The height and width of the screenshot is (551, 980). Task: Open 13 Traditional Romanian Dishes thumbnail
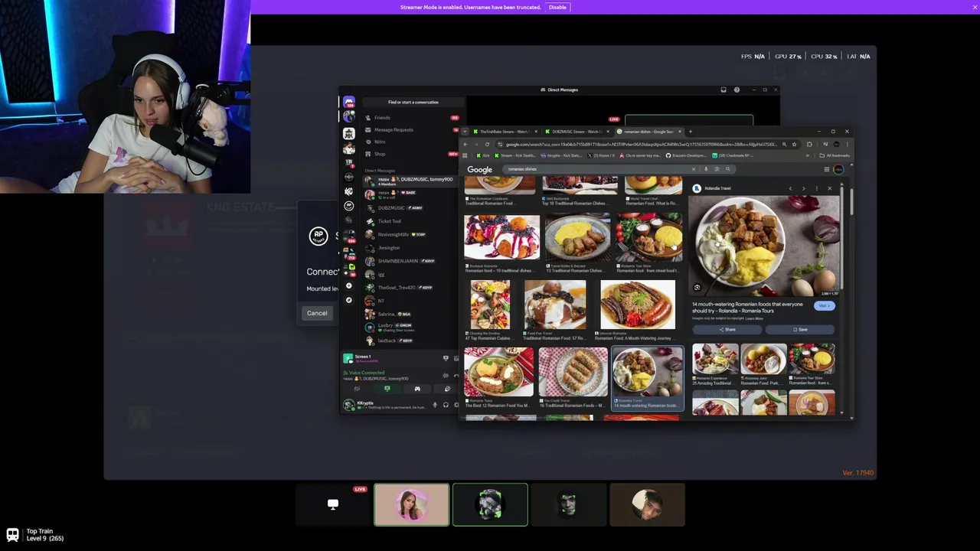(x=577, y=237)
